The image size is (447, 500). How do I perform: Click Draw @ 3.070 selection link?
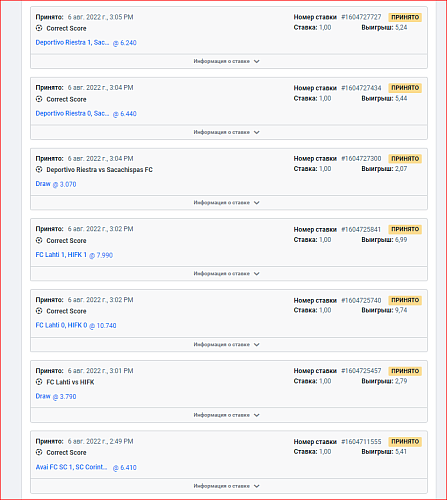(56, 184)
